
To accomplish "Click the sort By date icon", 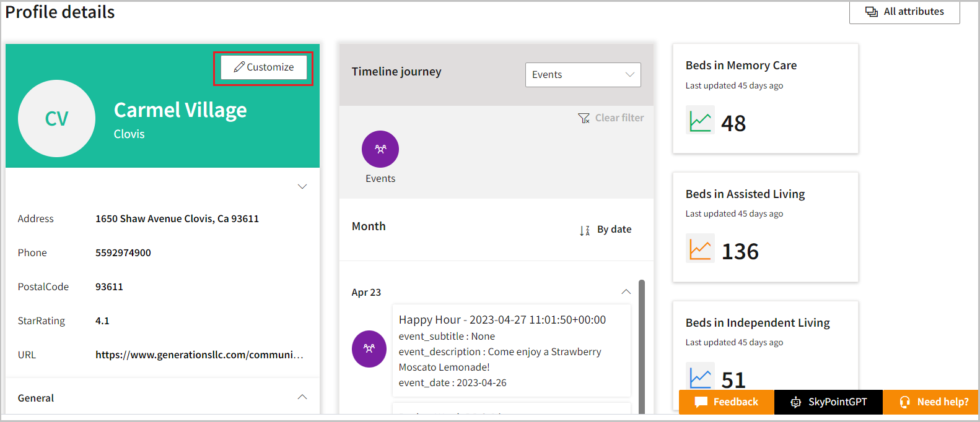I will pyautogui.click(x=584, y=230).
